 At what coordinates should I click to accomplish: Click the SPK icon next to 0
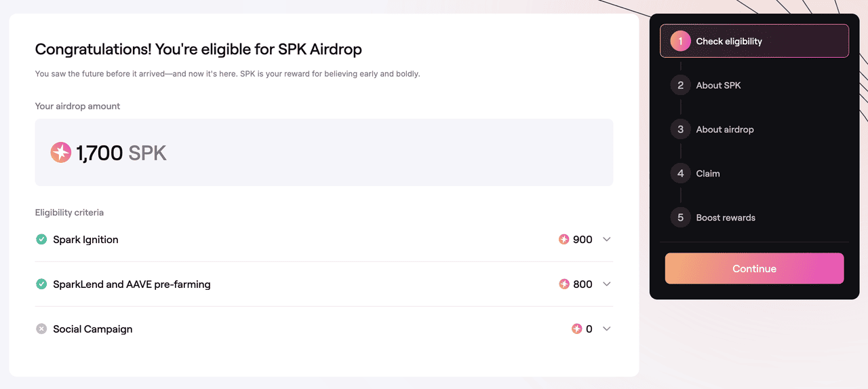[576, 329]
